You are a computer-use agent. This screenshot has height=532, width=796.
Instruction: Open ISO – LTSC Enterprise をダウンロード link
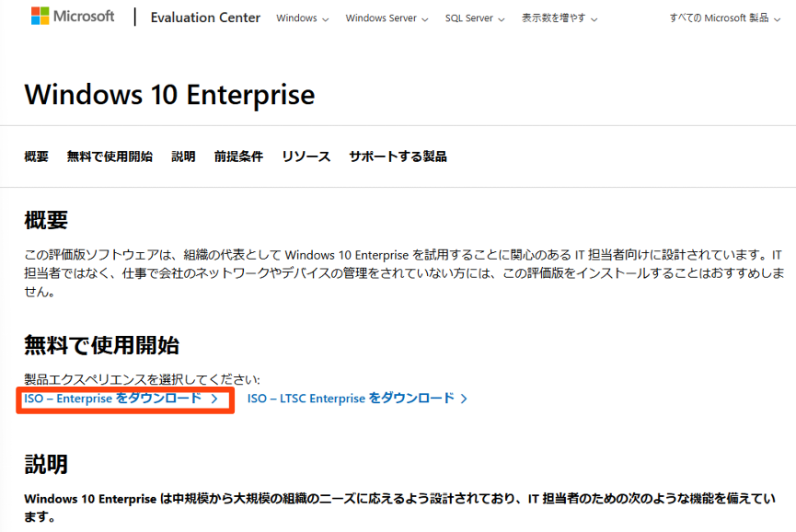point(357,399)
